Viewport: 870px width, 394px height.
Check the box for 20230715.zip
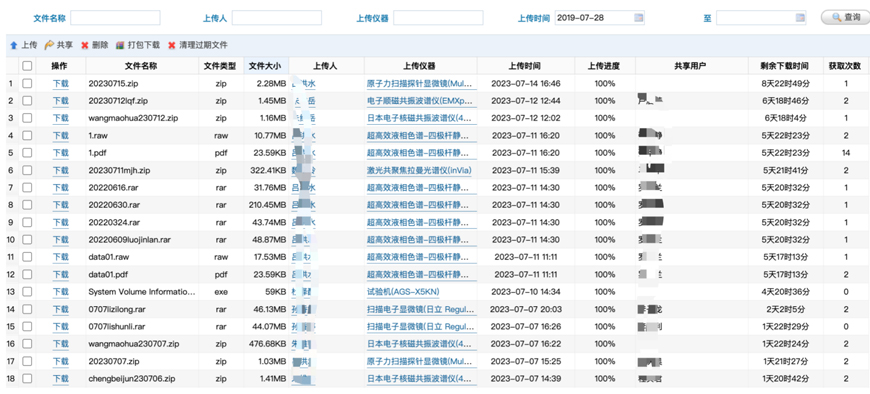(x=27, y=84)
